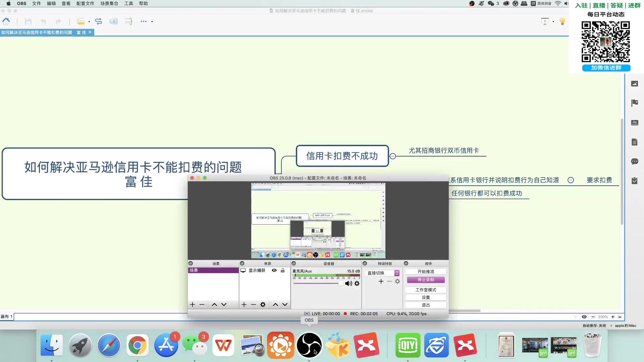
Task: Open source properties gear in 来源 panel
Action: pyautogui.click(x=263, y=304)
